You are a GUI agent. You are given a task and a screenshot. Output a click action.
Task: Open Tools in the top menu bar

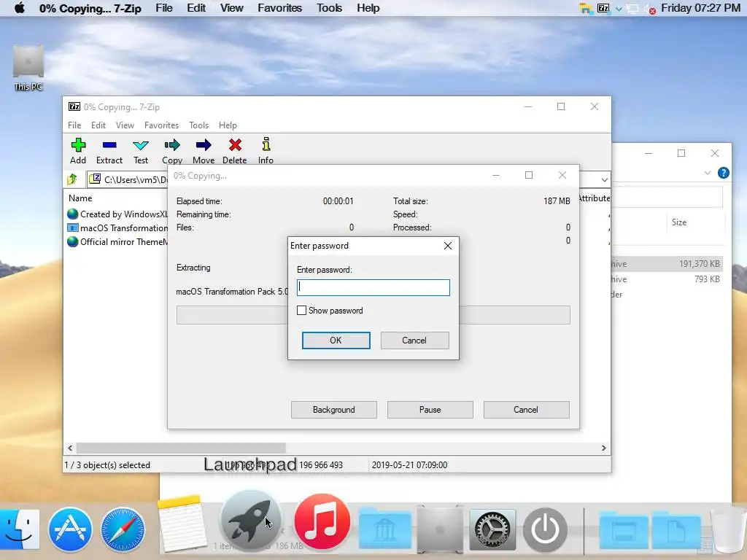click(329, 8)
